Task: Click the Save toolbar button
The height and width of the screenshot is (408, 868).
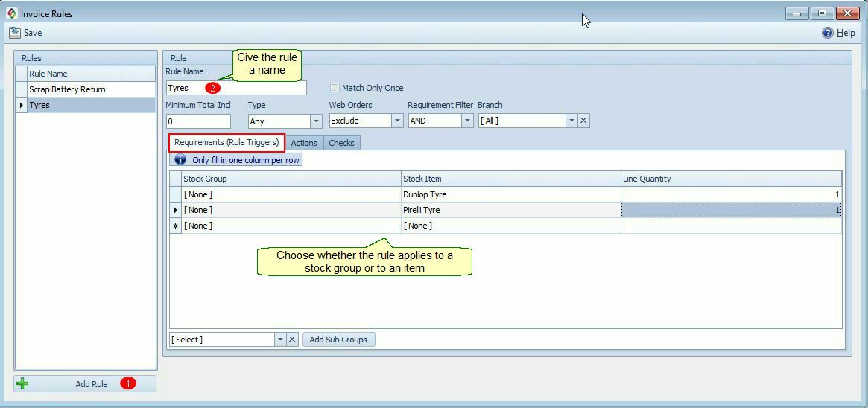Action: (25, 33)
